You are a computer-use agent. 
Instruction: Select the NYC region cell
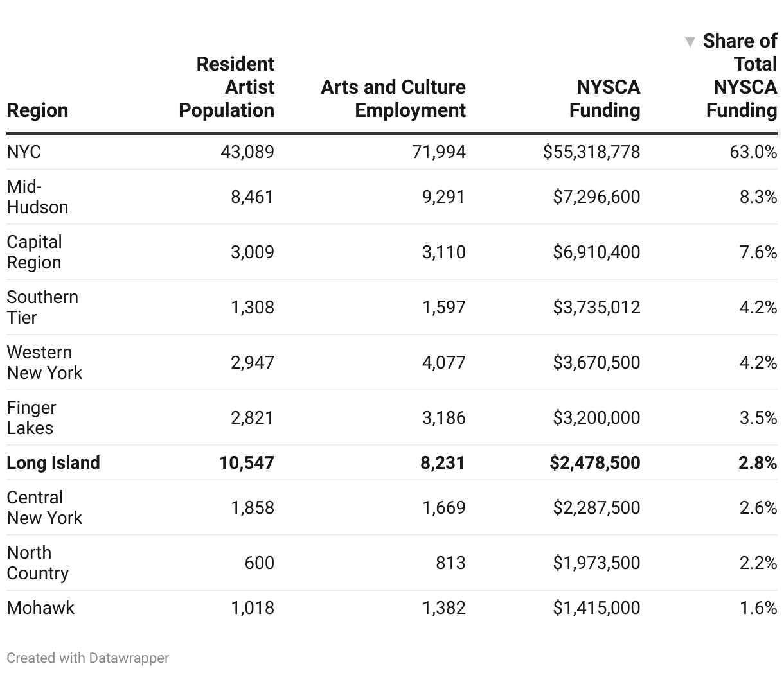[x=24, y=152]
